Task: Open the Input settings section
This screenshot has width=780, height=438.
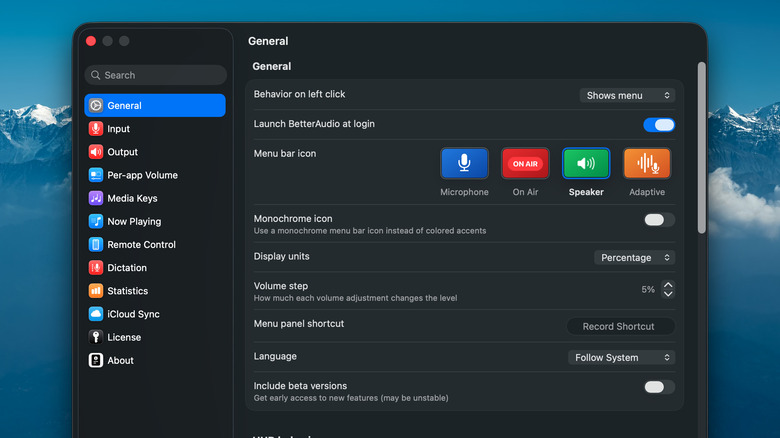Action: point(155,128)
